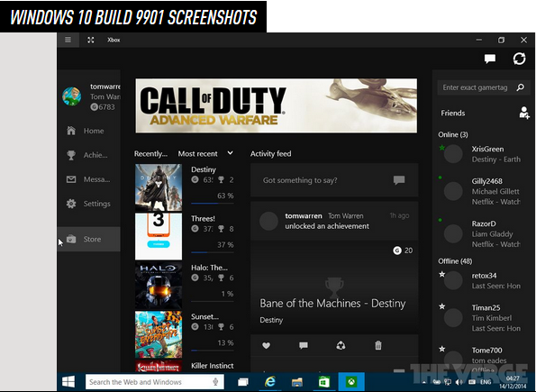
Task: Open the hamburger menu in Xbox app
Action: click(68, 40)
